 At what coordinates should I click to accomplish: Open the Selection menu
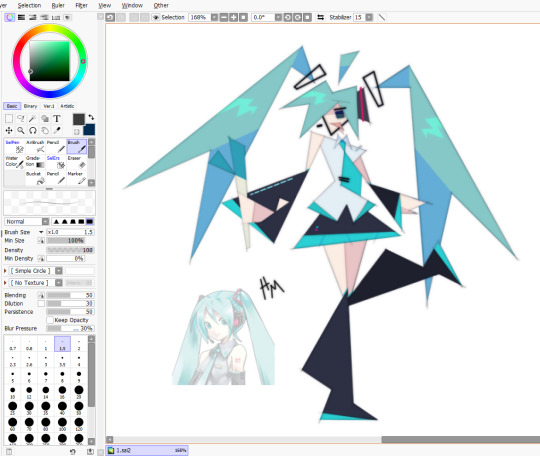pyautogui.click(x=29, y=6)
